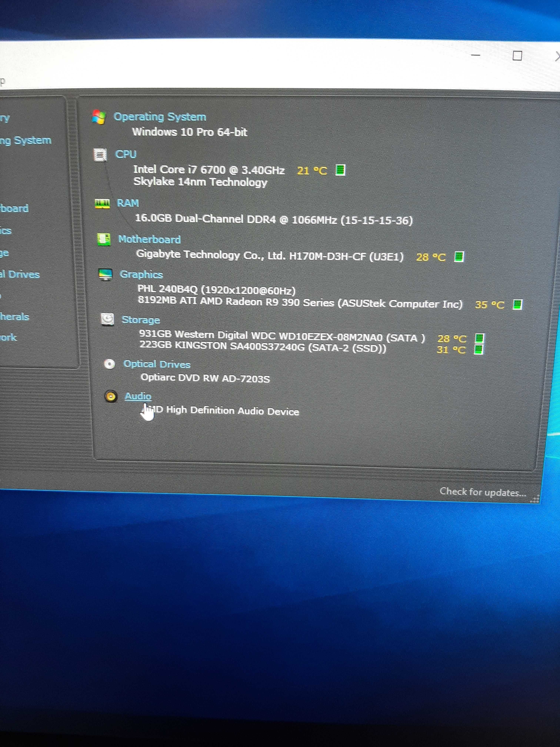This screenshot has width=560, height=747.
Task: Click AMD Radeon R9 390 Series text
Action: point(300,302)
